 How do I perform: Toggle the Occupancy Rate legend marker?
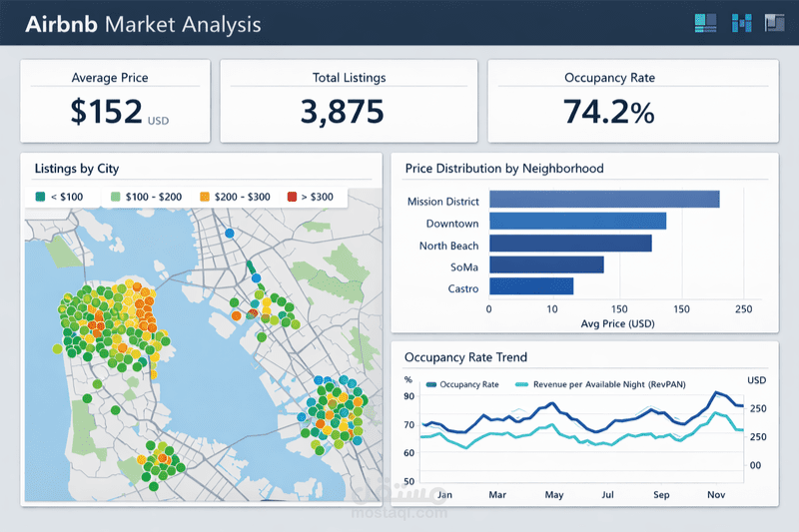click(431, 384)
